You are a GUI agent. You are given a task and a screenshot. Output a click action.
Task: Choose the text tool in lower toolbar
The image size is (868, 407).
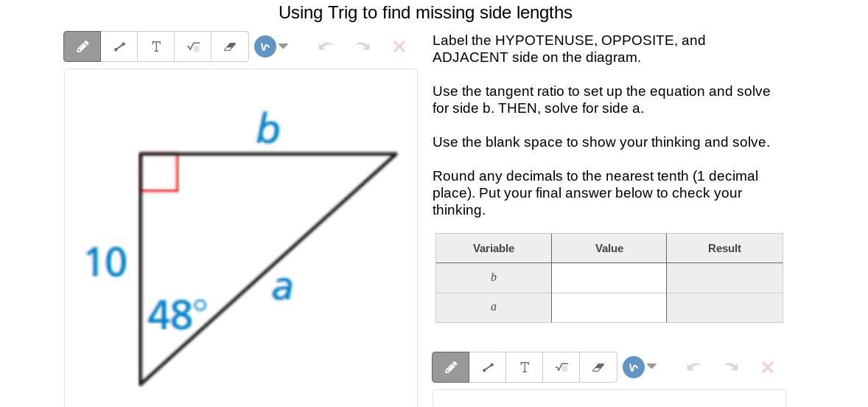525,367
